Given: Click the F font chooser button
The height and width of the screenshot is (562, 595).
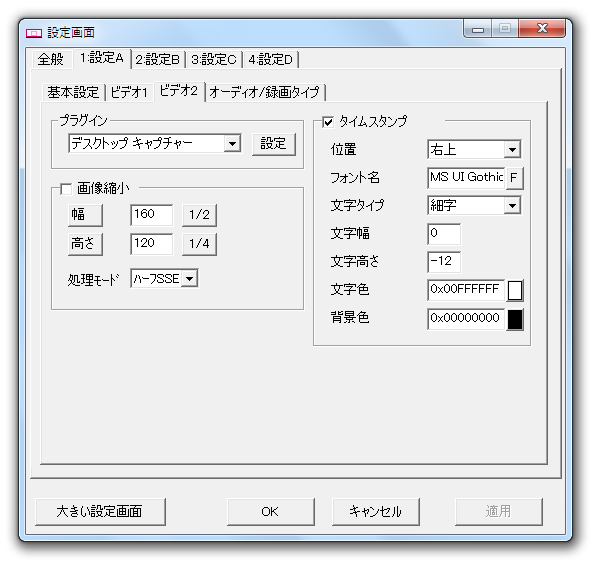Looking at the screenshot, I should click(515, 178).
